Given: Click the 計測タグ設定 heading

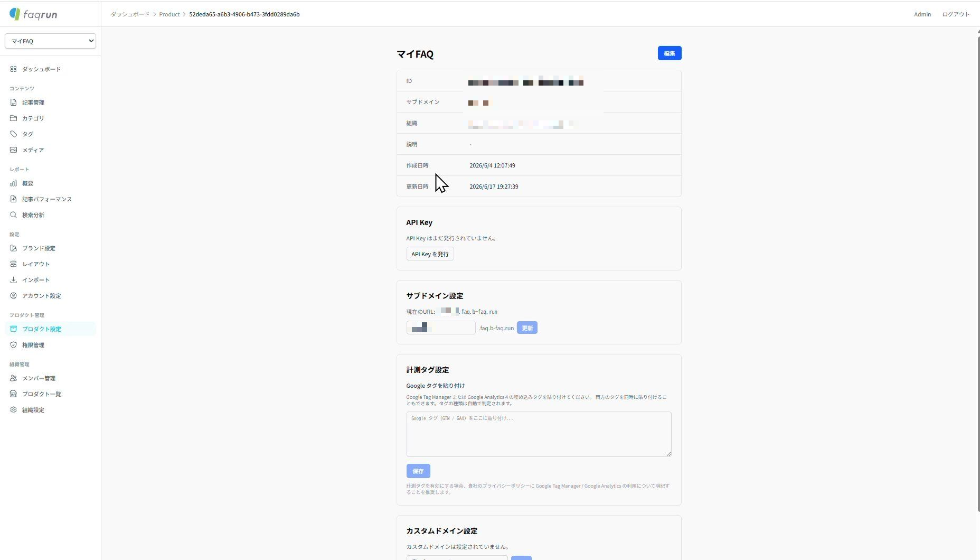Looking at the screenshot, I should (x=428, y=370).
